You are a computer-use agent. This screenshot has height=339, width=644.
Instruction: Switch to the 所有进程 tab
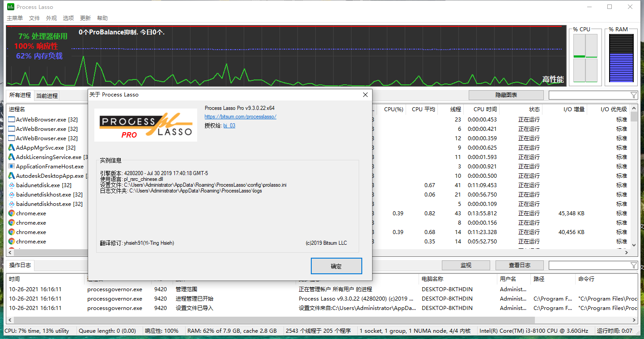click(20, 95)
